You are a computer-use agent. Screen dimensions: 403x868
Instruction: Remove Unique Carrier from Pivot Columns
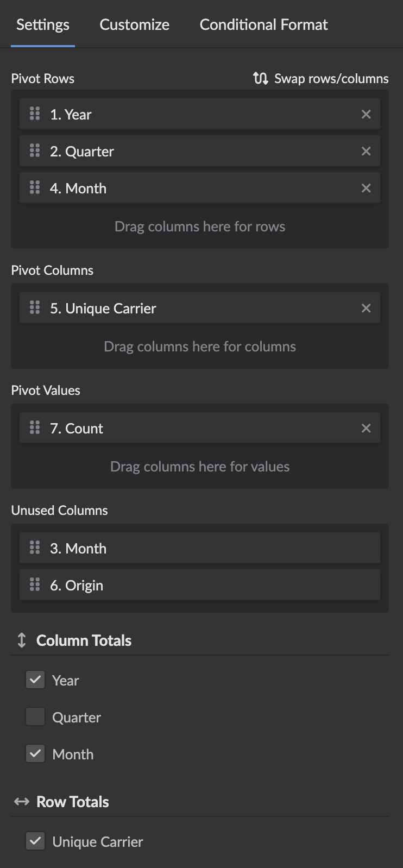366,309
